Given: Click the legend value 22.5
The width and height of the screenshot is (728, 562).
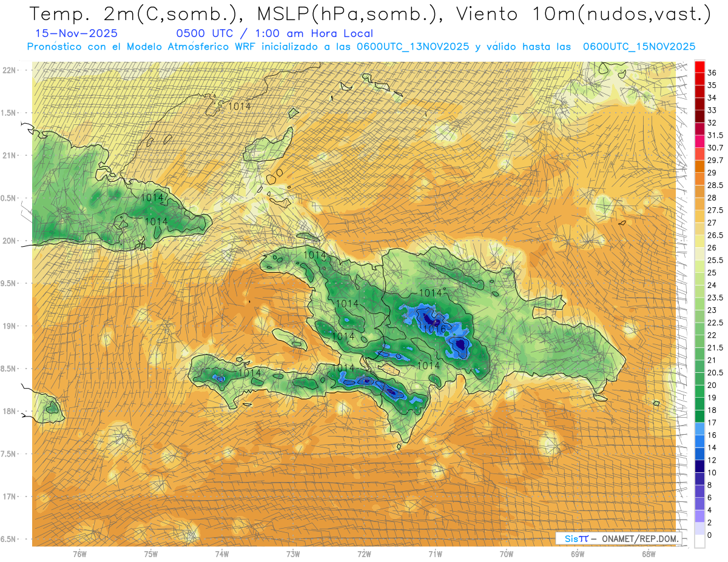Looking at the screenshot, I should [x=715, y=323].
